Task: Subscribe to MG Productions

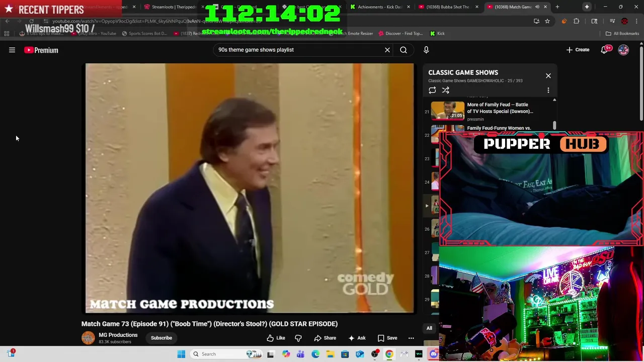Action: point(162,338)
